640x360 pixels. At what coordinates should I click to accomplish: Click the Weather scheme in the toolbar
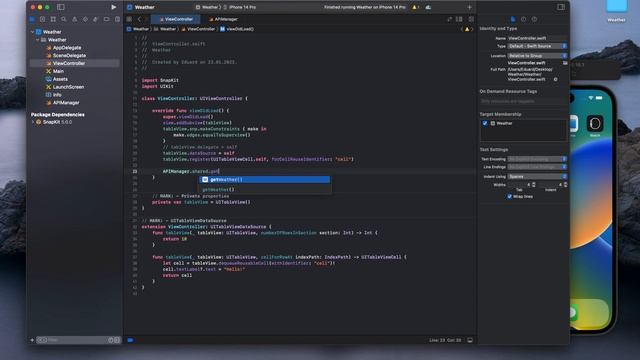[x=207, y=7]
